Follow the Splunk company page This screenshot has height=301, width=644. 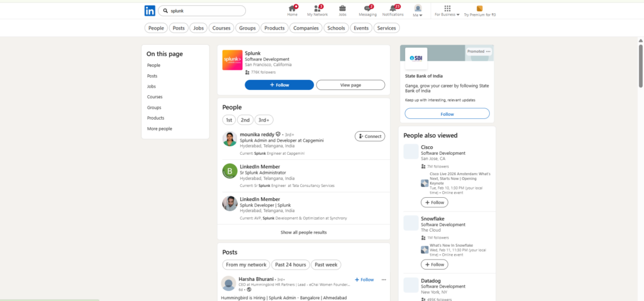point(279,85)
